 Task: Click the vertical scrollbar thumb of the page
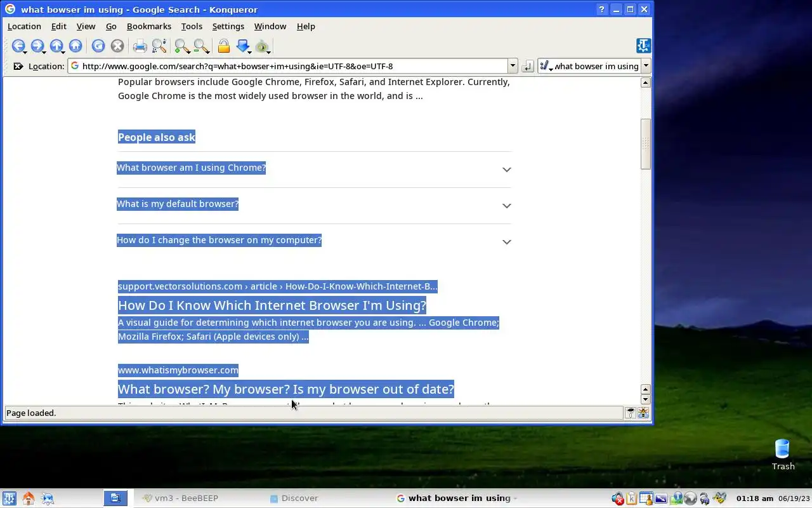pyautogui.click(x=646, y=144)
